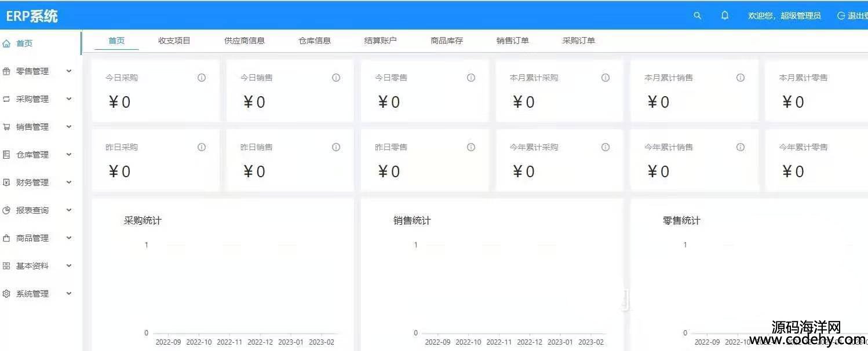Click the 基本资料 grid icon
Screen dimensions: 868x351
6,266
